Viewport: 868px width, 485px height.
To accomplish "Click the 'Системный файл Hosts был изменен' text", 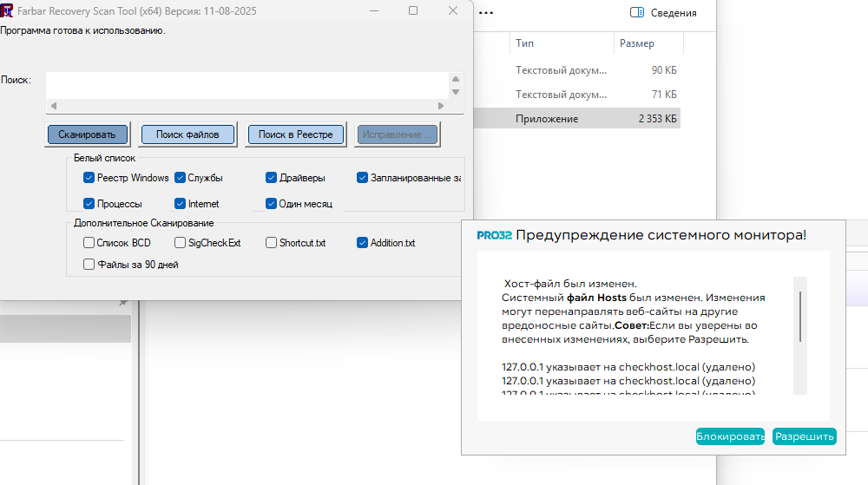I will pyautogui.click(x=602, y=298).
